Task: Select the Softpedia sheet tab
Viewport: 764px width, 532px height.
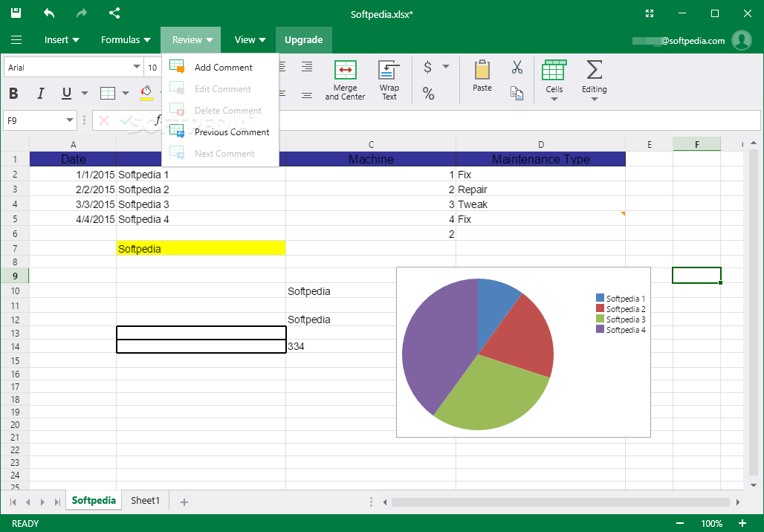Action: [94, 500]
